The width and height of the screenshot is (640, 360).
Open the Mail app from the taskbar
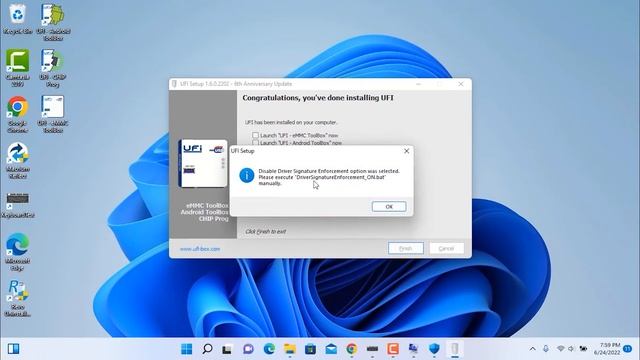331,349
